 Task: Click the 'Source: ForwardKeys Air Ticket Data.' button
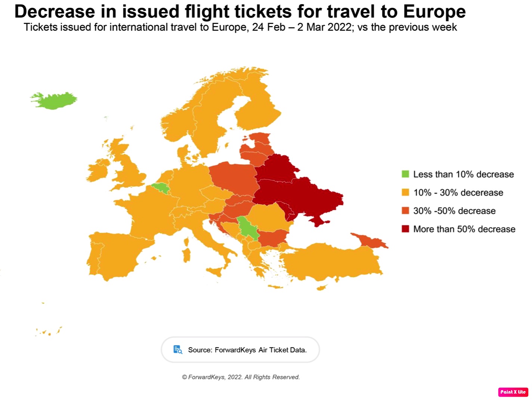(x=240, y=350)
